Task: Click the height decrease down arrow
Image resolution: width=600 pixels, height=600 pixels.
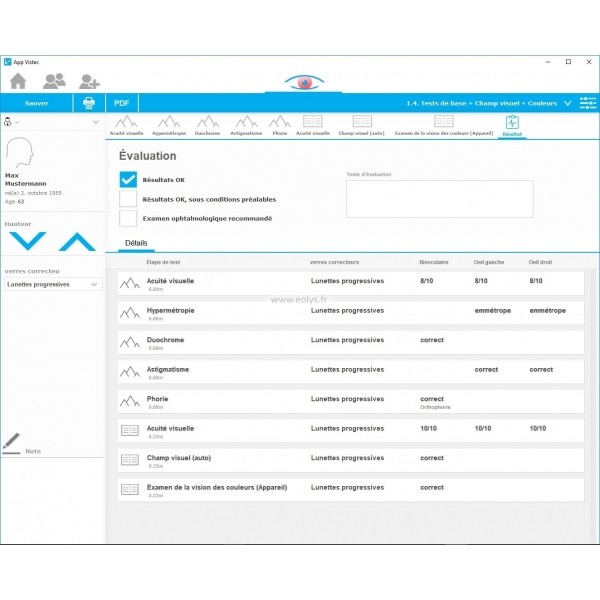Action: (27, 241)
